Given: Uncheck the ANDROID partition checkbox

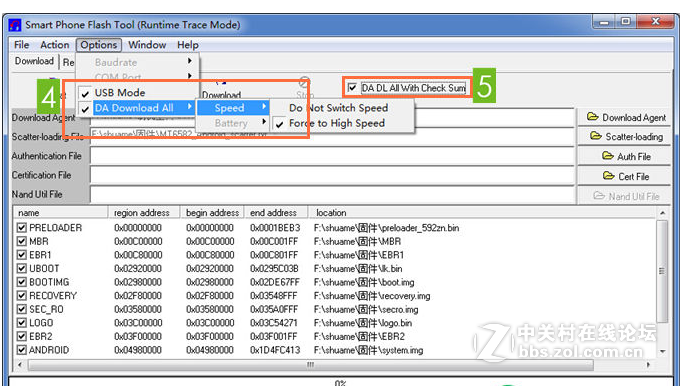Looking at the screenshot, I should 21,350.
